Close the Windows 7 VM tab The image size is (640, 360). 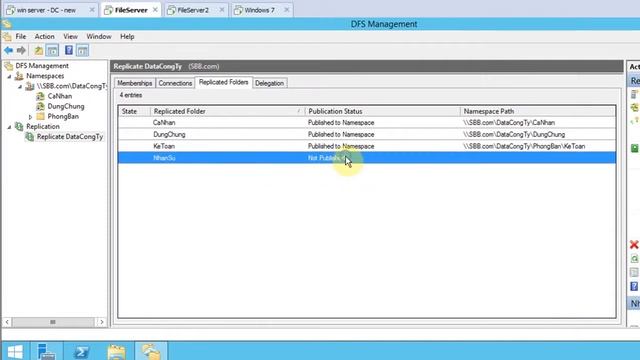point(287,10)
